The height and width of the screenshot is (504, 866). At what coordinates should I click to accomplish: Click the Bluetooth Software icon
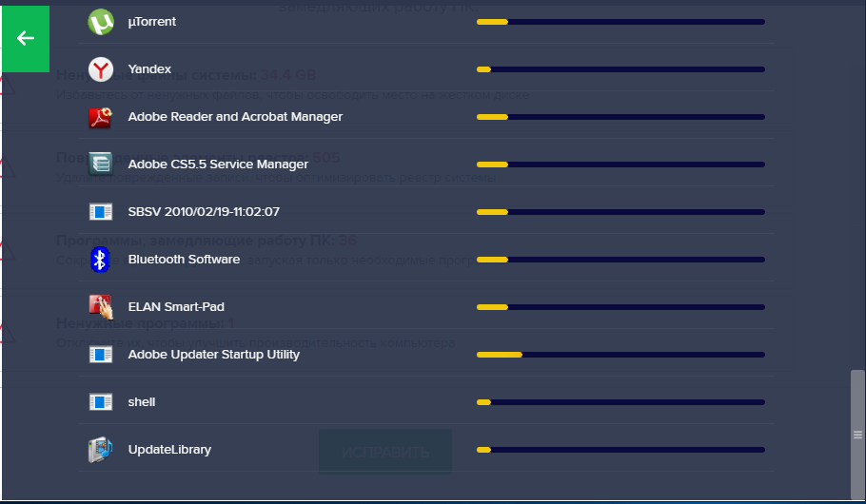[100, 260]
